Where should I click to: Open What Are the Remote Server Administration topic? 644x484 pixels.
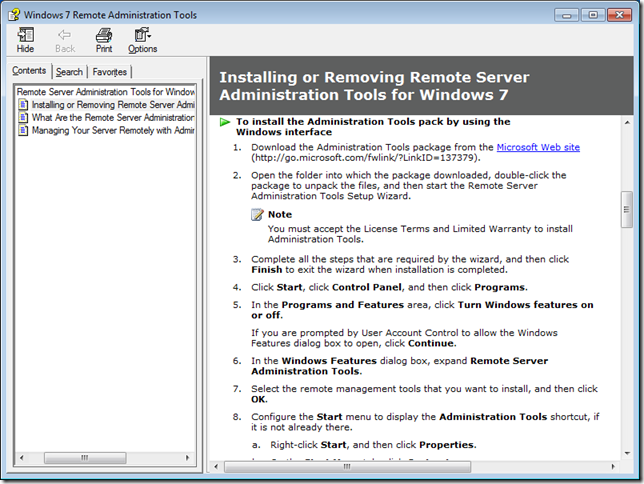112,117
